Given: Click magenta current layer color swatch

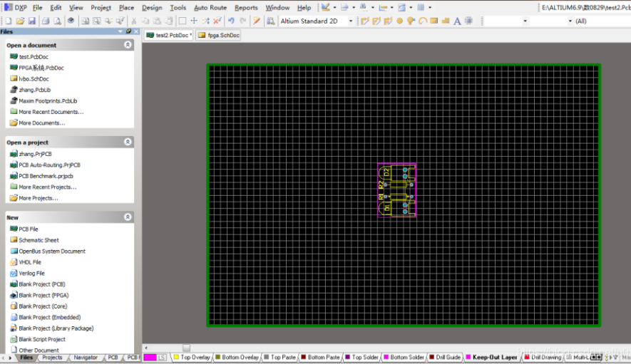Looking at the screenshot, I should tap(150, 357).
